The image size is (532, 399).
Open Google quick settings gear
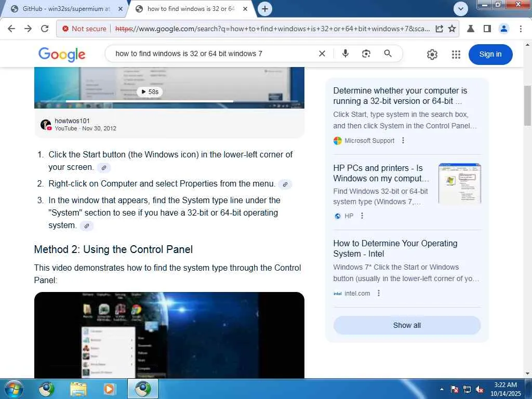[x=432, y=54]
